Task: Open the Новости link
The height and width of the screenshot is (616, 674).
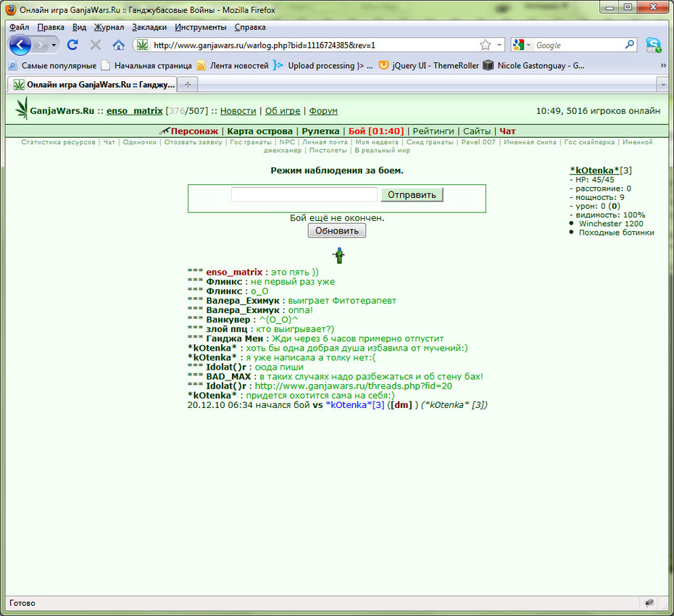Action: coord(238,111)
